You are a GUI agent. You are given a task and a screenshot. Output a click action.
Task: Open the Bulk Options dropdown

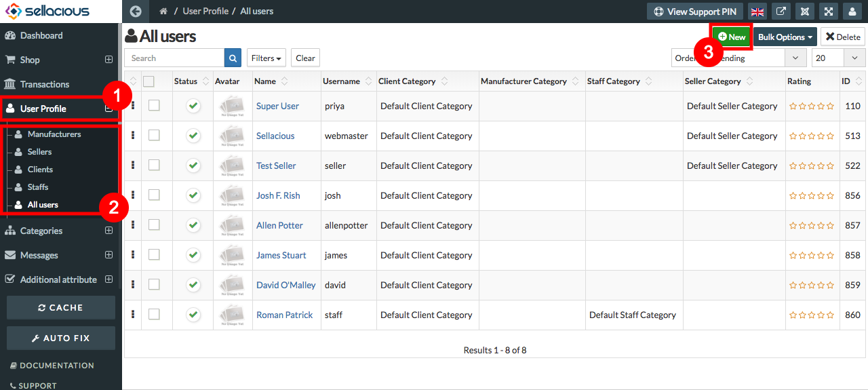coord(785,37)
